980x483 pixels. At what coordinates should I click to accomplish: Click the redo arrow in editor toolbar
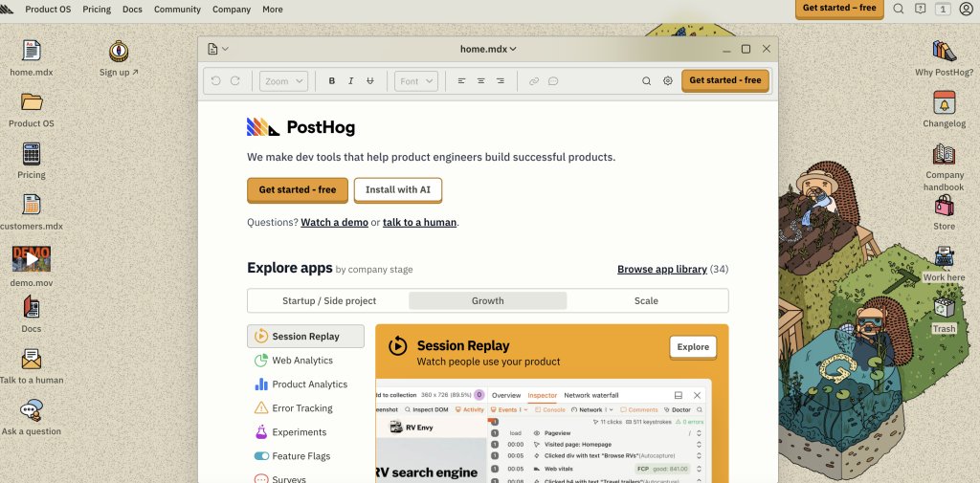(235, 80)
